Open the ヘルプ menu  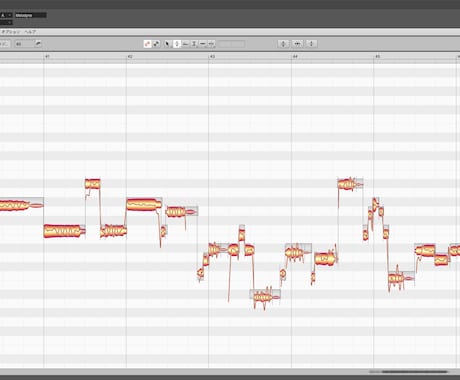click(x=30, y=32)
